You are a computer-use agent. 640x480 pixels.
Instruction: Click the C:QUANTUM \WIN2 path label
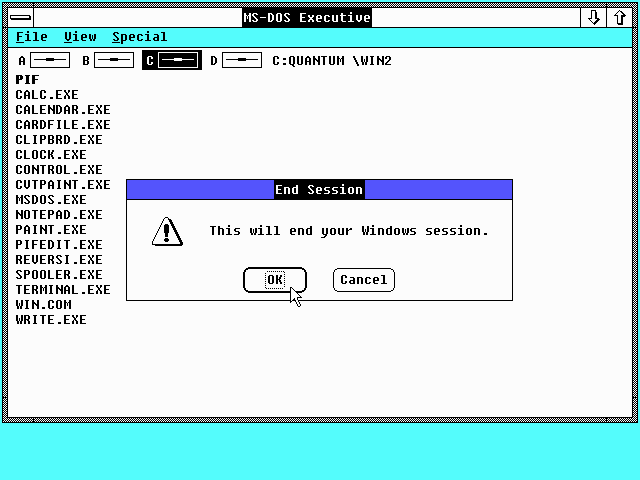331,61
